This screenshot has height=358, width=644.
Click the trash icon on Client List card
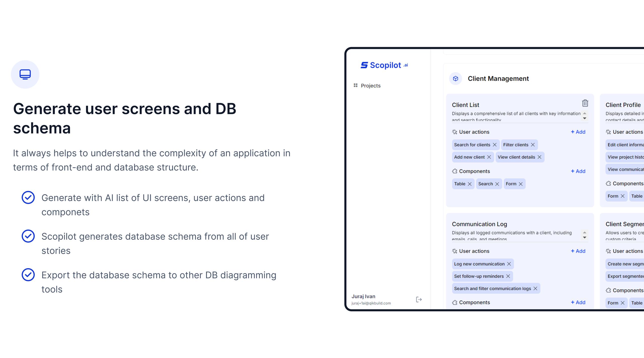tap(585, 103)
